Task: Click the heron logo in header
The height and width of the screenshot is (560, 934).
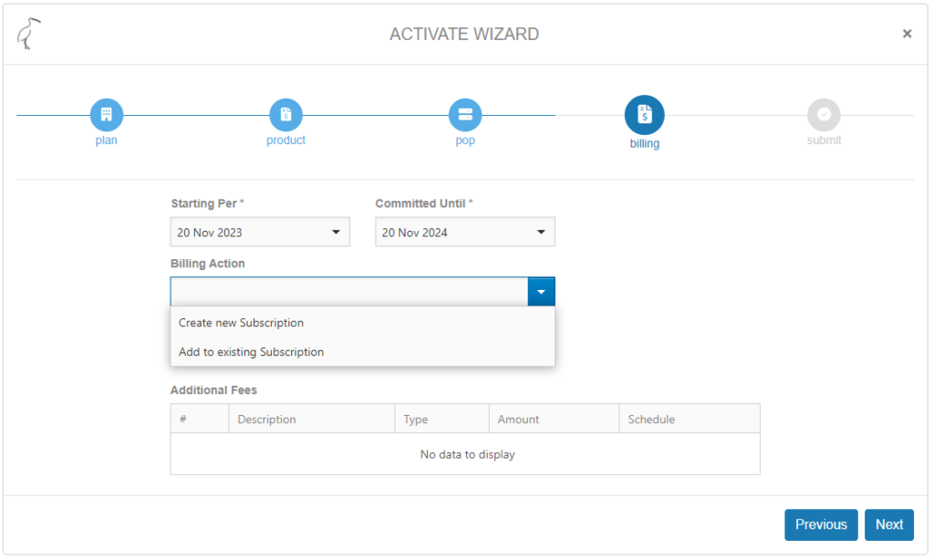Action: (29, 34)
